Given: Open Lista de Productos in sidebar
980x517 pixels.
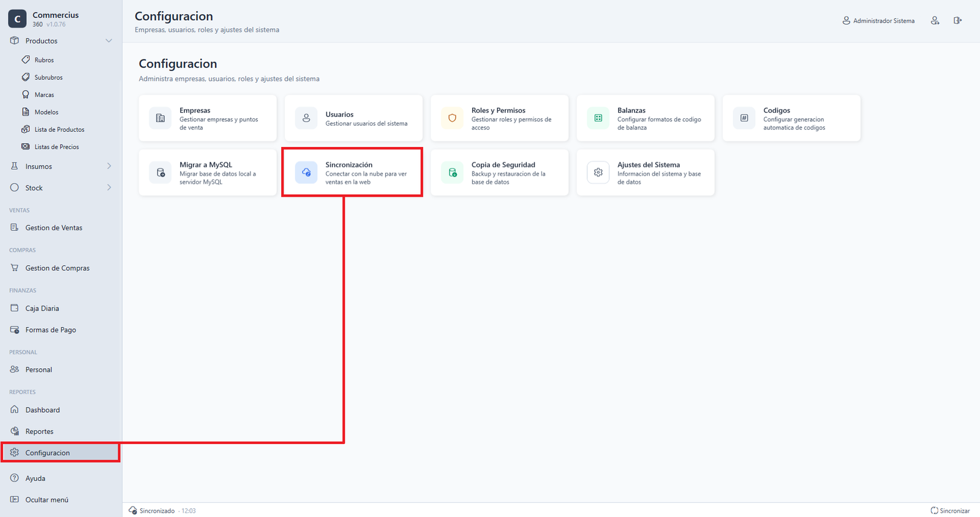Looking at the screenshot, I should [x=53, y=130].
